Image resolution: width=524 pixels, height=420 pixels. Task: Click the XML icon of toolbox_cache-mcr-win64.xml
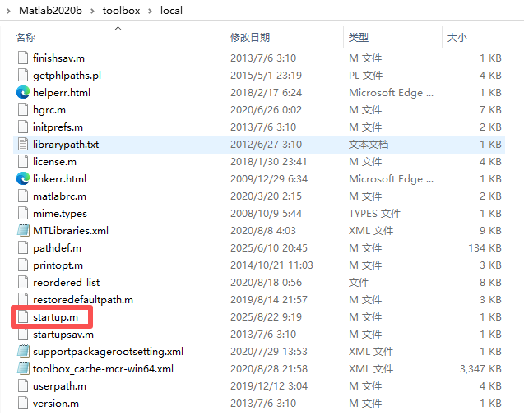pyautogui.click(x=23, y=369)
